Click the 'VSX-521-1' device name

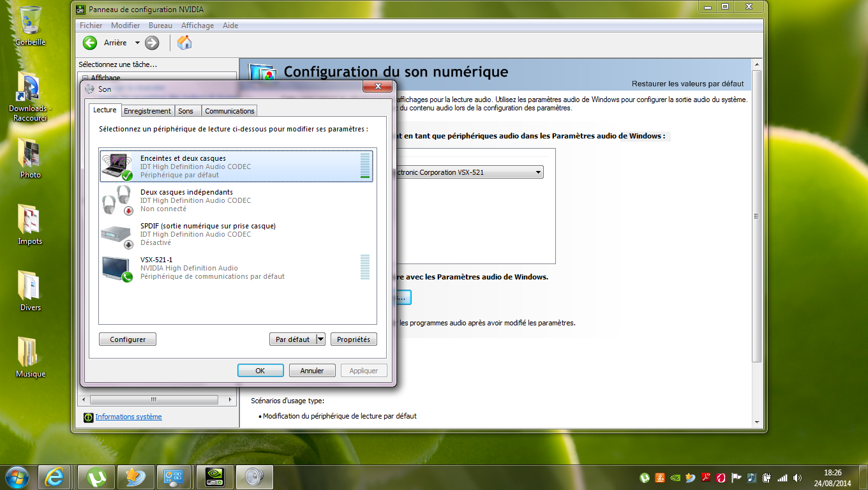click(x=156, y=260)
